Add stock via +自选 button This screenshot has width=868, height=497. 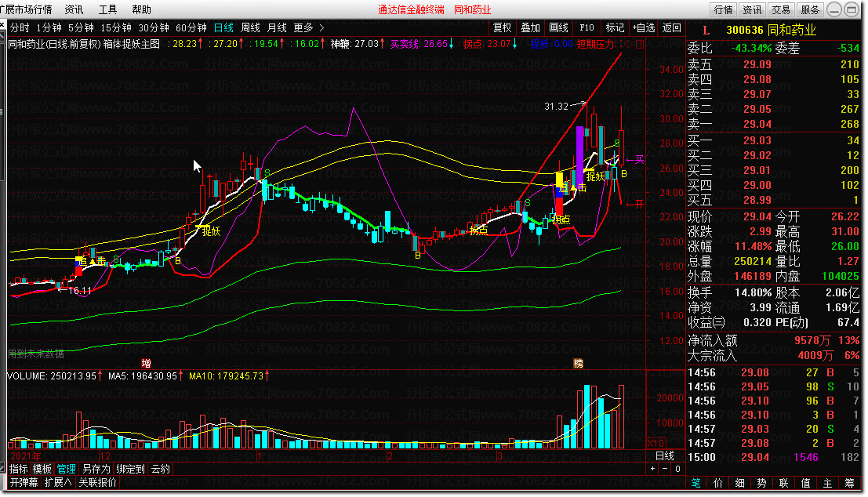click(x=644, y=27)
